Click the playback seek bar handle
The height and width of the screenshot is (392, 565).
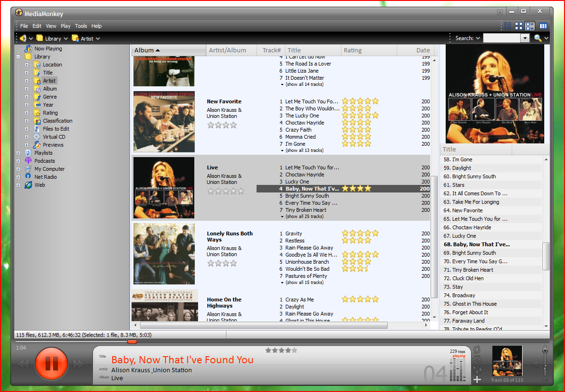[132, 342]
